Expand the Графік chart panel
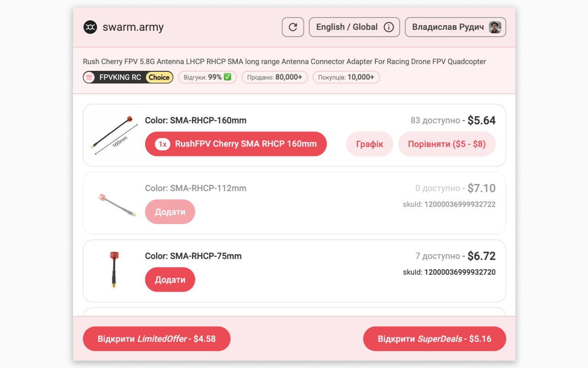 (369, 144)
